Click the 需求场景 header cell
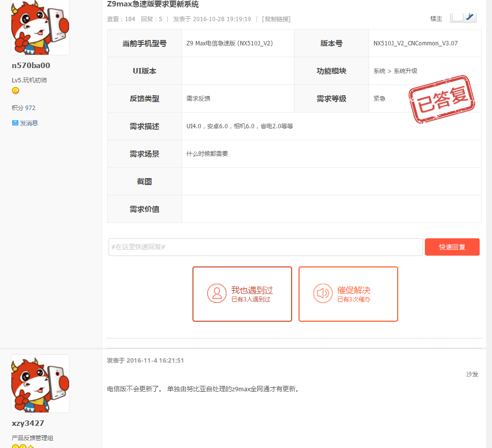 (x=144, y=154)
